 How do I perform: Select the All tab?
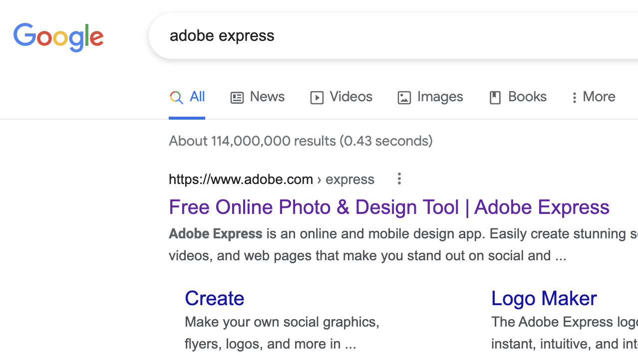187,97
